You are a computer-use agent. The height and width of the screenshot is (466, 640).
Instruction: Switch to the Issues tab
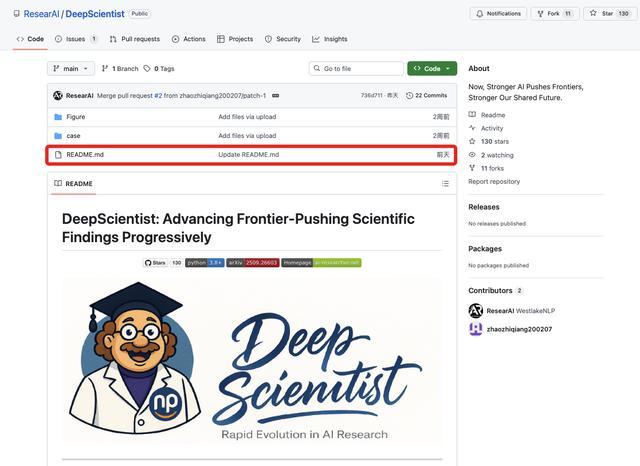(76, 39)
